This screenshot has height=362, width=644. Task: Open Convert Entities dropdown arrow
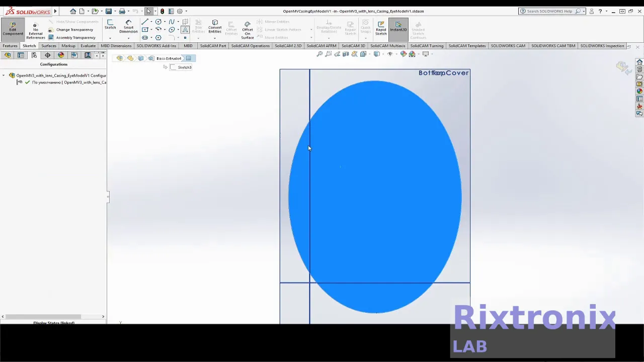pos(215,38)
